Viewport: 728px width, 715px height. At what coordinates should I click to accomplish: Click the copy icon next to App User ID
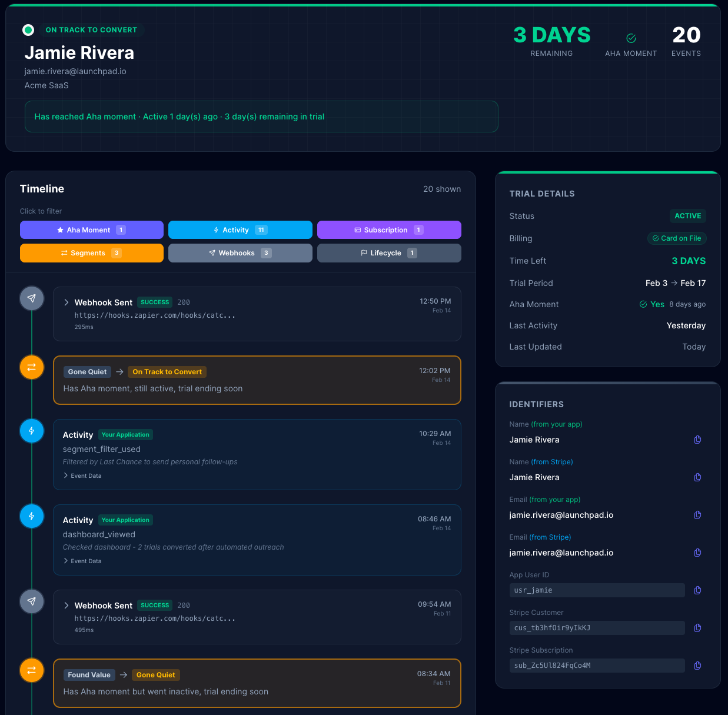697,590
